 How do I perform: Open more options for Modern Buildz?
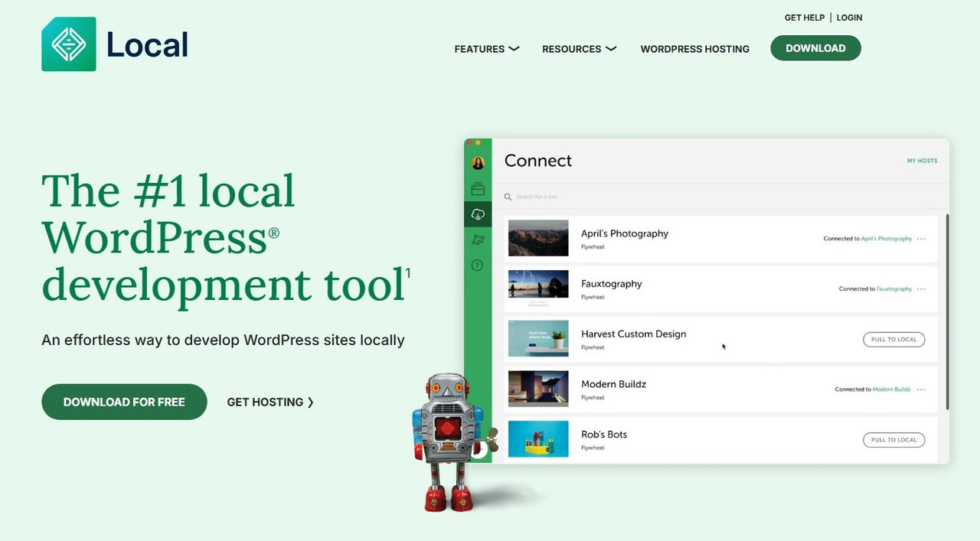[x=921, y=389]
